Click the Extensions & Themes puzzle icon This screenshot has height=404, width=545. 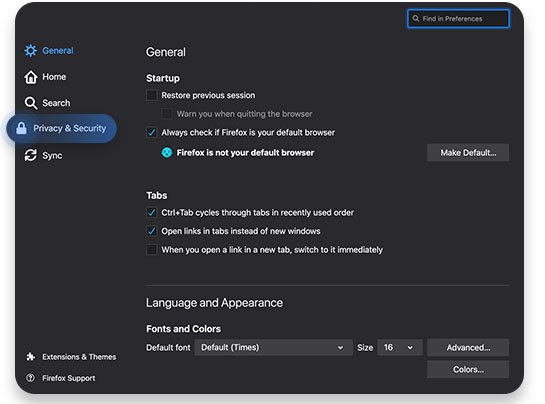coord(31,357)
